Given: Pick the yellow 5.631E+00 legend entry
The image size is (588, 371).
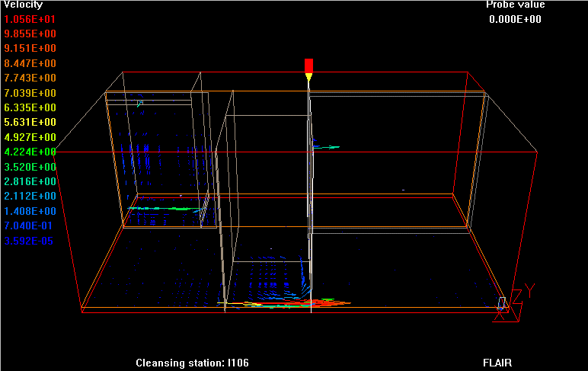Looking at the screenshot, I should pyautogui.click(x=30, y=122).
